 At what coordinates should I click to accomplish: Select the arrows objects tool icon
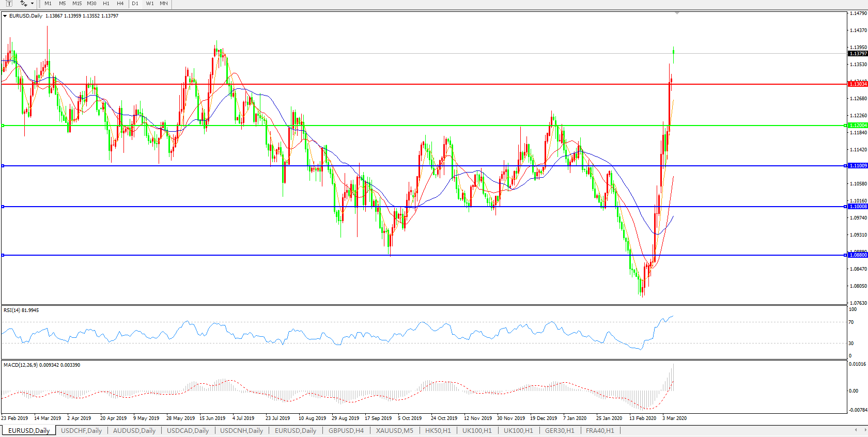[23, 4]
